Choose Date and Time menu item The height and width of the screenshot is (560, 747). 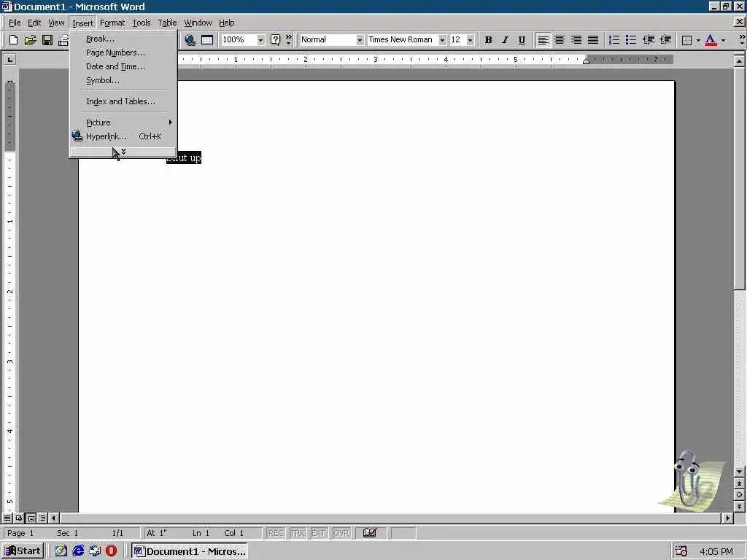123,66
